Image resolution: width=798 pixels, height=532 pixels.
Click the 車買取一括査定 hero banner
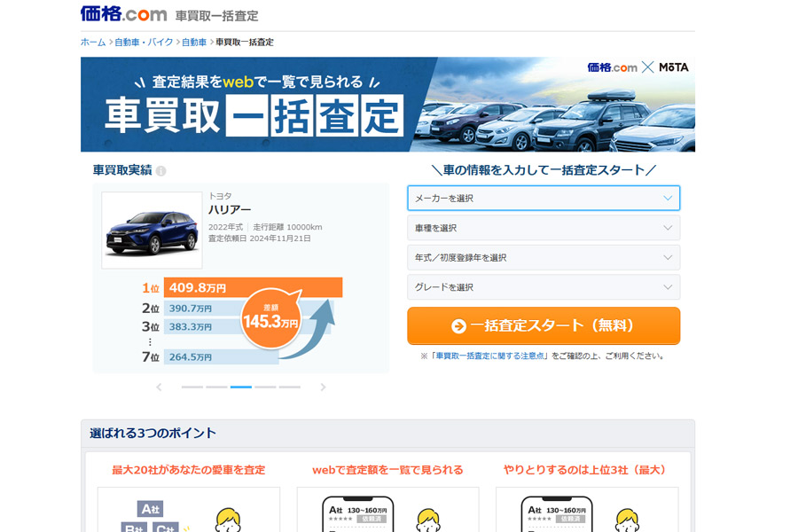[387, 105]
